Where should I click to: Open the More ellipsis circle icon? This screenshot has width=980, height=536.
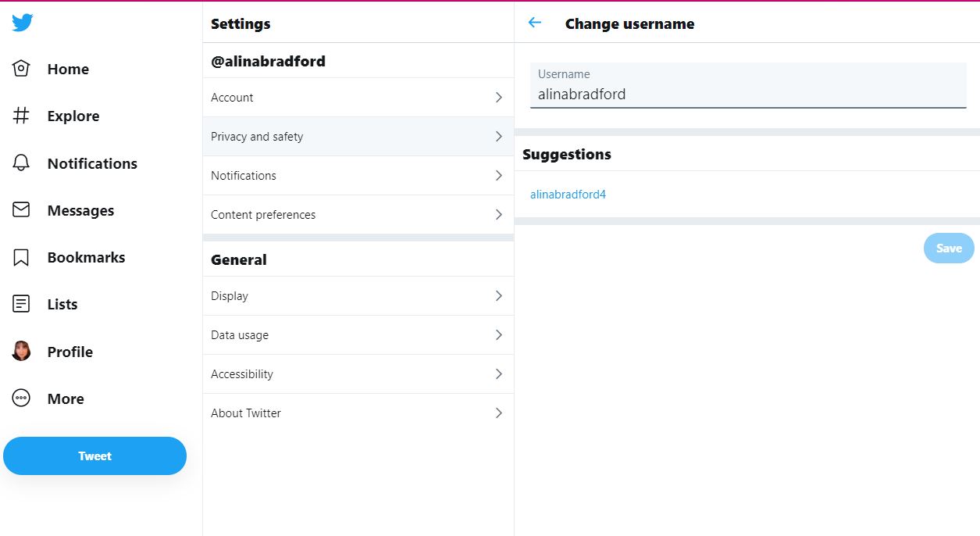[21, 398]
